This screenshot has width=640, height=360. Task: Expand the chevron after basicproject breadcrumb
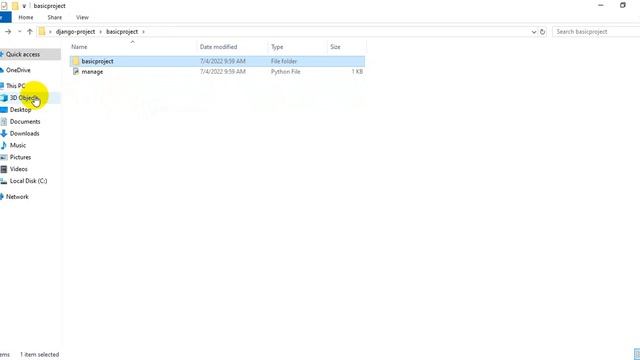143,32
